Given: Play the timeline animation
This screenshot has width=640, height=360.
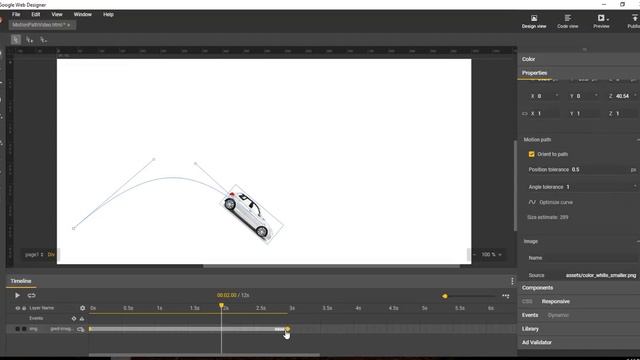Looking at the screenshot, I should point(17,295).
